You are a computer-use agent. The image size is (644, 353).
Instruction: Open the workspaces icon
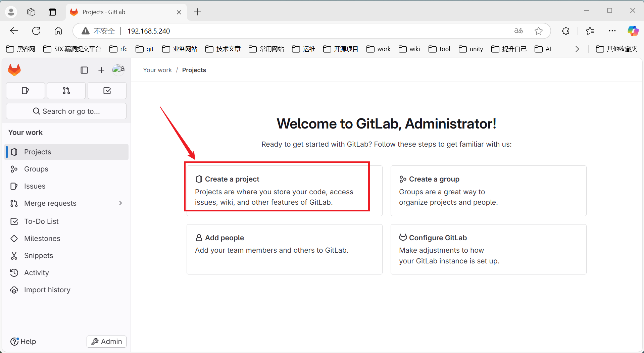tap(31, 12)
